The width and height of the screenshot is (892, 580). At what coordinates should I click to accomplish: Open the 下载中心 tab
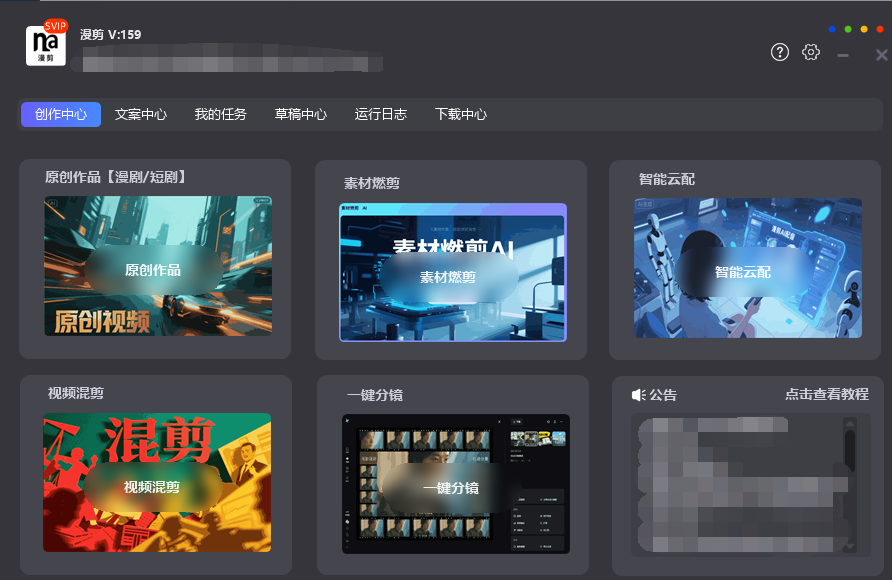[x=461, y=114]
